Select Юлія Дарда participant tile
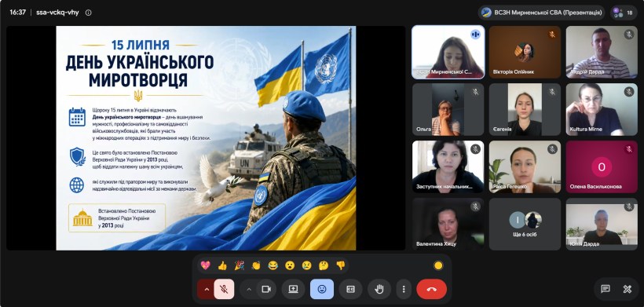The width and height of the screenshot is (644, 307). point(602,224)
